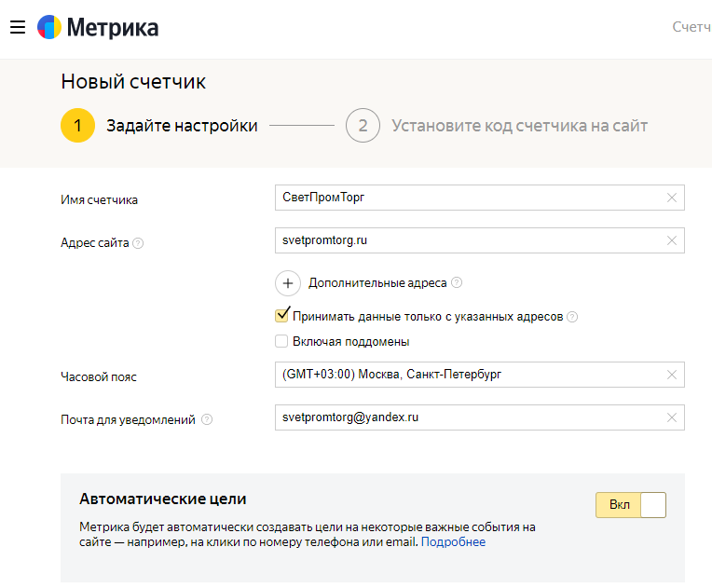Click the Yandex Metrika logo
The width and height of the screenshot is (712, 588).
pos(98,28)
